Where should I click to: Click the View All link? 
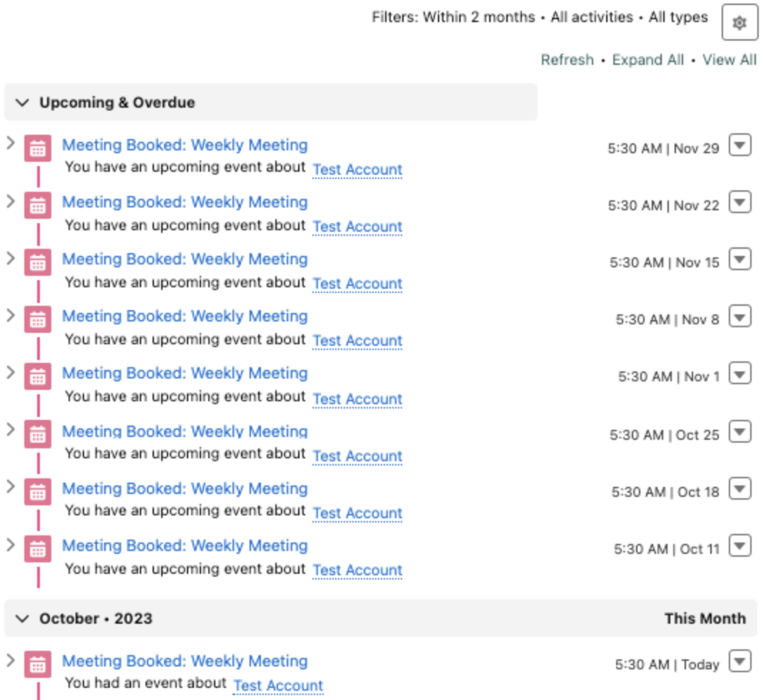[729, 60]
